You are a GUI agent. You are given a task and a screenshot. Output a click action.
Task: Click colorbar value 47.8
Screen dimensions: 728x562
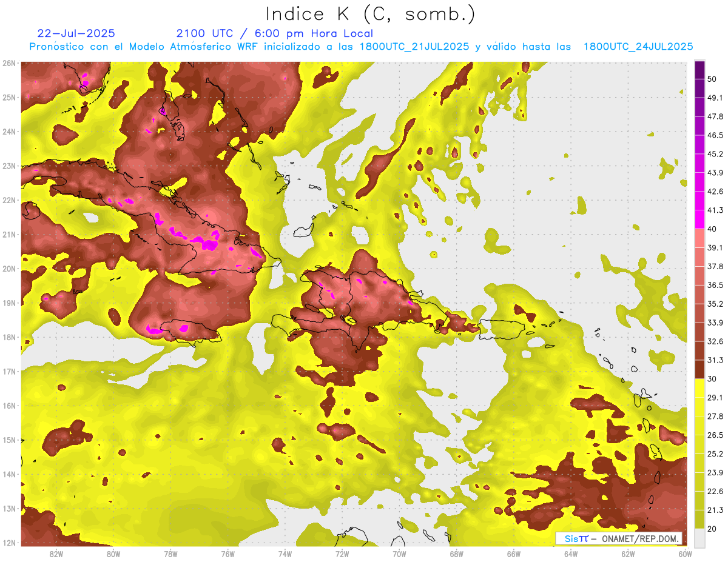pyautogui.click(x=715, y=116)
